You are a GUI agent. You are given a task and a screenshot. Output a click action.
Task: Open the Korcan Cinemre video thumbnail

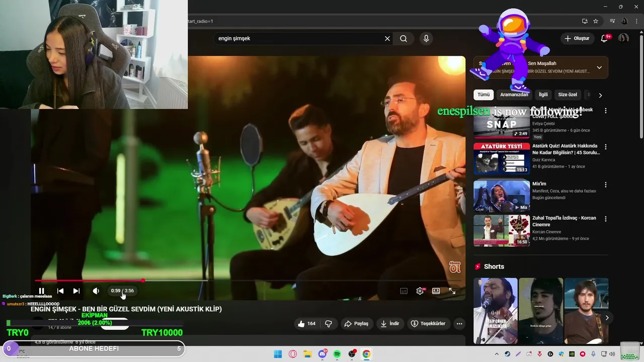pos(502,231)
